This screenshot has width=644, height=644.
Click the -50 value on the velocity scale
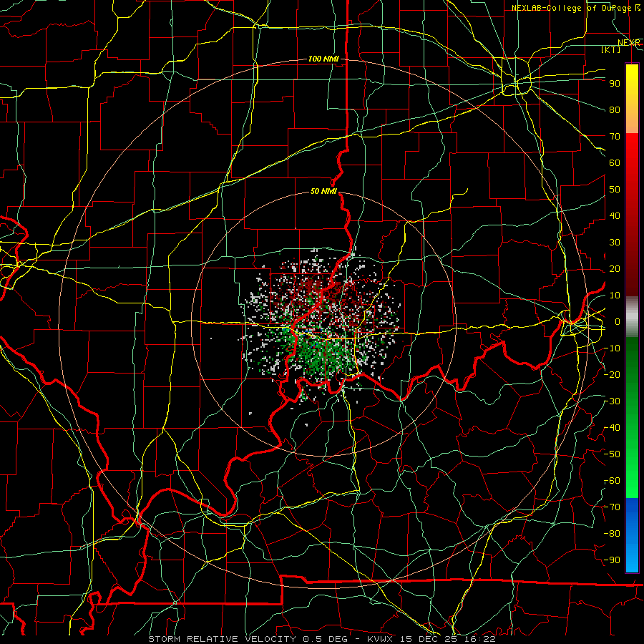tap(612, 454)
